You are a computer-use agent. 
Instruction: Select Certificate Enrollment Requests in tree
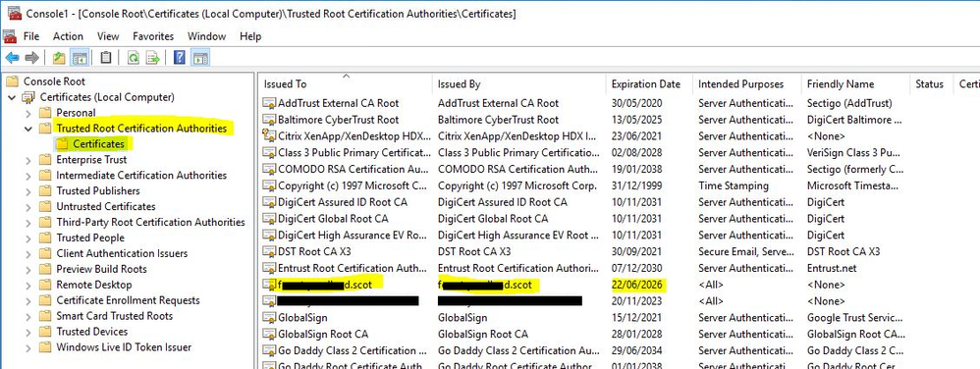(128, 300)
